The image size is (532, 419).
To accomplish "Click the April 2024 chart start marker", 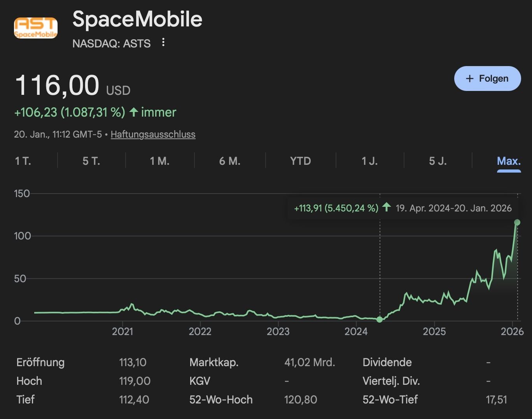I will pos(380,319).
